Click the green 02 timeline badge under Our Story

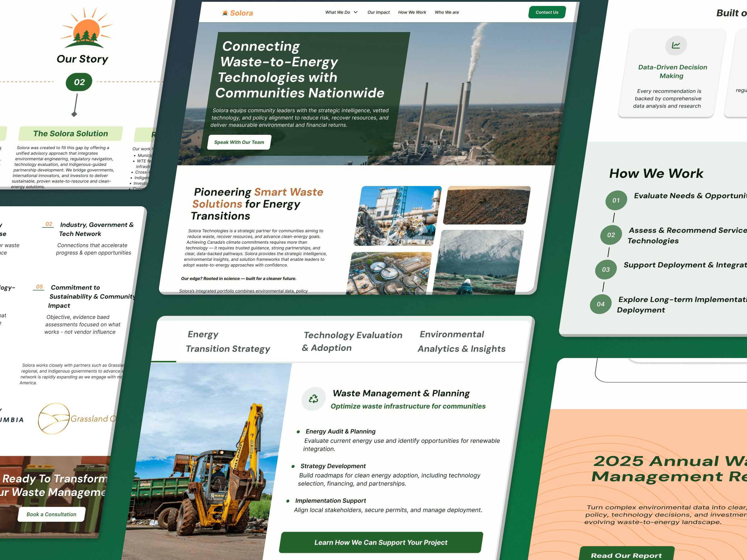pyautogui.click(x=79, y=82)
